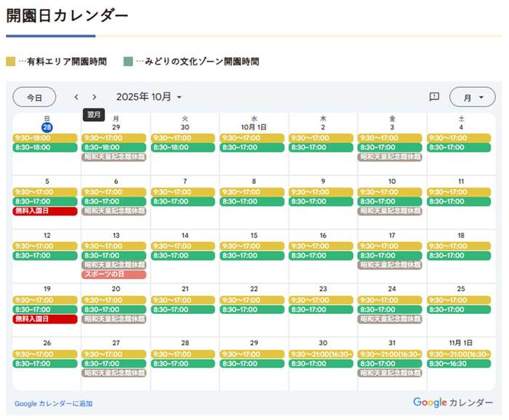
Task: Select the highlighted date 28
Action: pyautogui.click(x=47, y=126)
